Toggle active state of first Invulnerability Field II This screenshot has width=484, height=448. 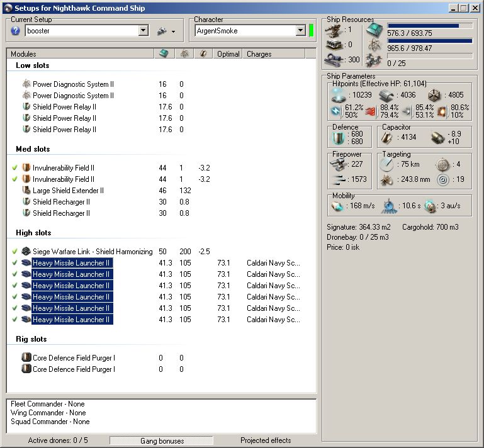tap(14, 168)
